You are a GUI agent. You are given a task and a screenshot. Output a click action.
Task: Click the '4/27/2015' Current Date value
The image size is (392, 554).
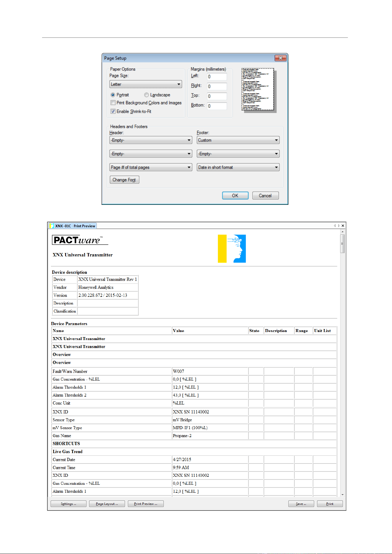[182, 460]
